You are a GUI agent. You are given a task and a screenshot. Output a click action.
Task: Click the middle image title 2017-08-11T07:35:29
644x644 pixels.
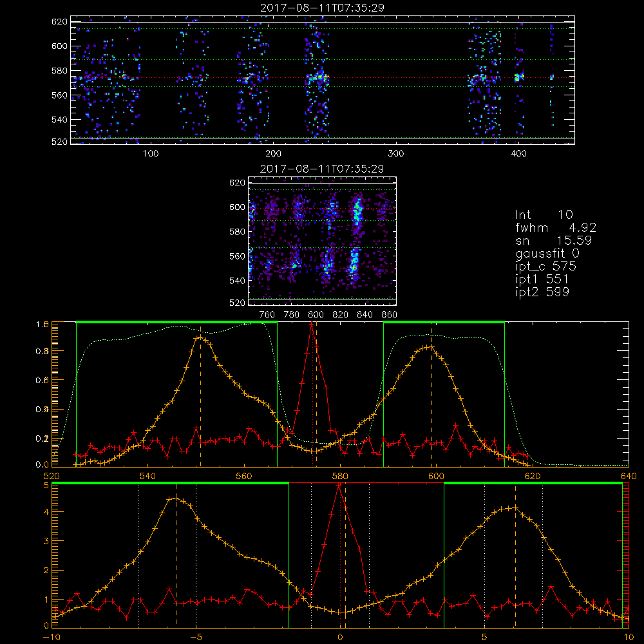pyautogui.click(x=322, y=169)
